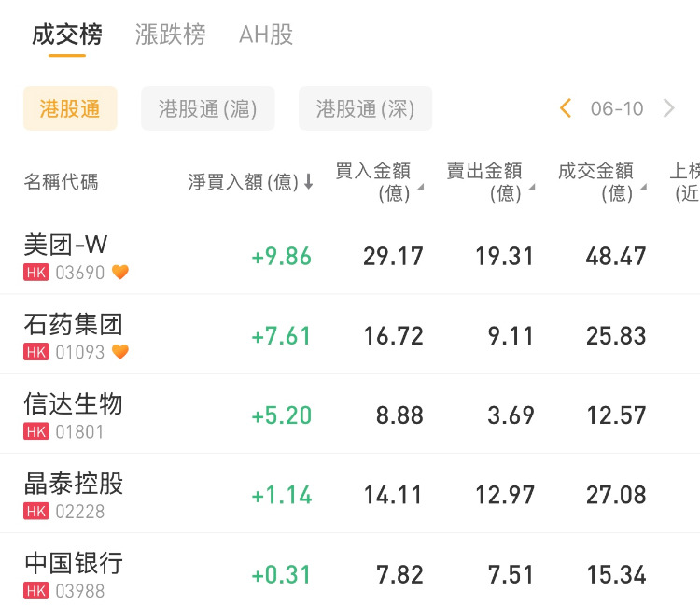
Task: Open 晶泰控股 stock row
Action: coord(350,493)
